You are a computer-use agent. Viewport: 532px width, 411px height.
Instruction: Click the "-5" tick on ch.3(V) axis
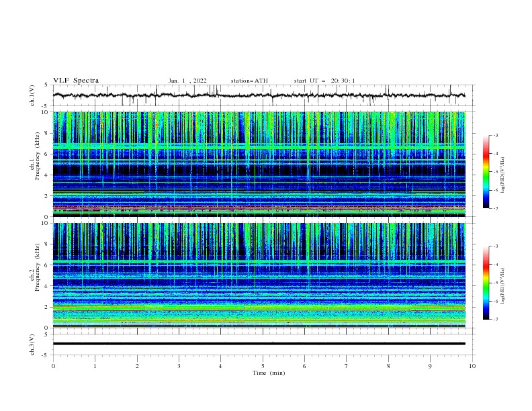tap(46, 355)
